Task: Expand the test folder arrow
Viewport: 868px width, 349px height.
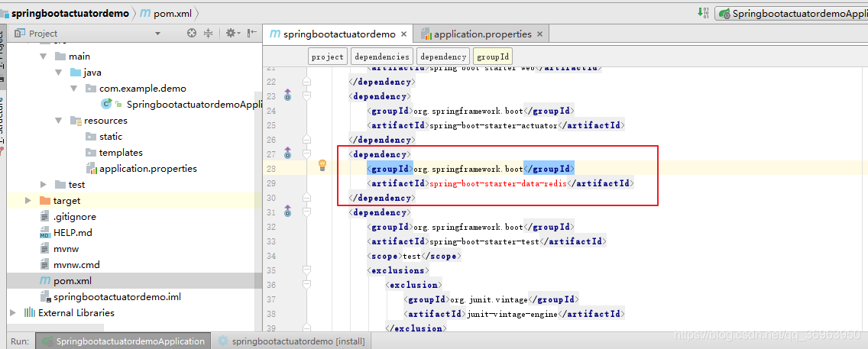Action: tap(44, 185)
